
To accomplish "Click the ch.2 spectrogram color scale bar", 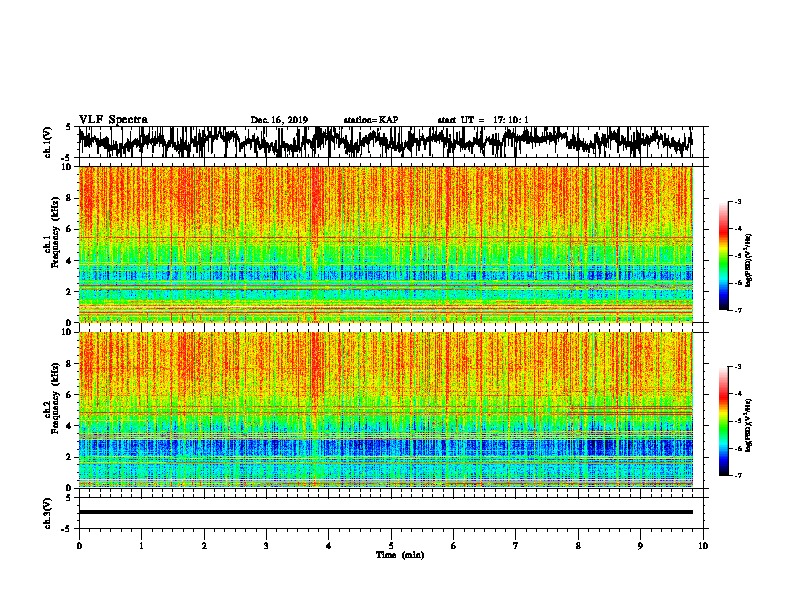I will (723, 421).
